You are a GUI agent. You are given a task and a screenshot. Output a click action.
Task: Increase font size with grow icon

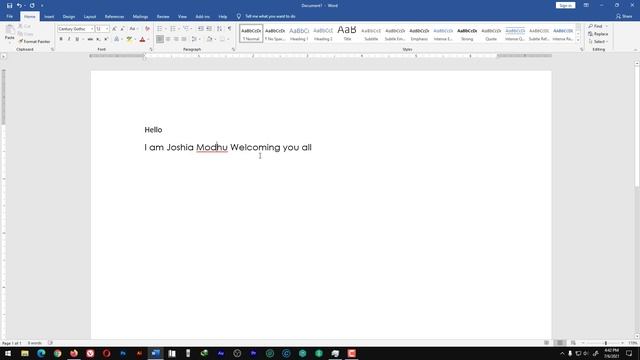point(114,29)
